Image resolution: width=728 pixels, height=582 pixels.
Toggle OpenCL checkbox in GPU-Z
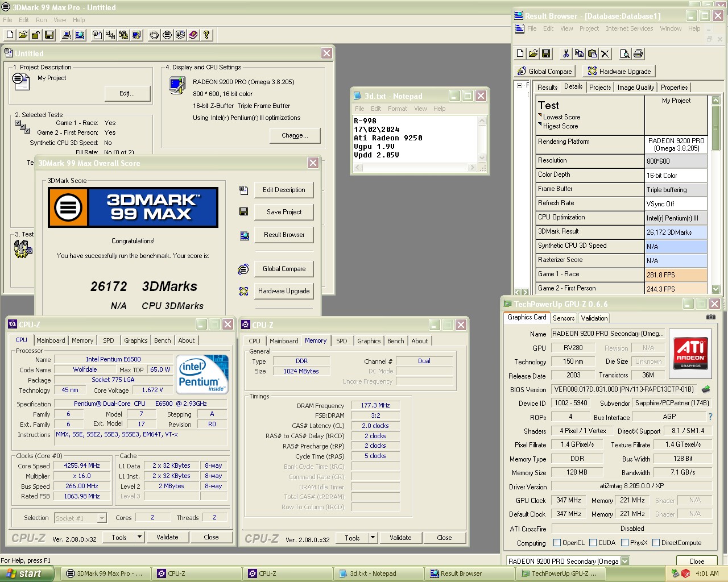pyautogui.click(x=557, y=543)
